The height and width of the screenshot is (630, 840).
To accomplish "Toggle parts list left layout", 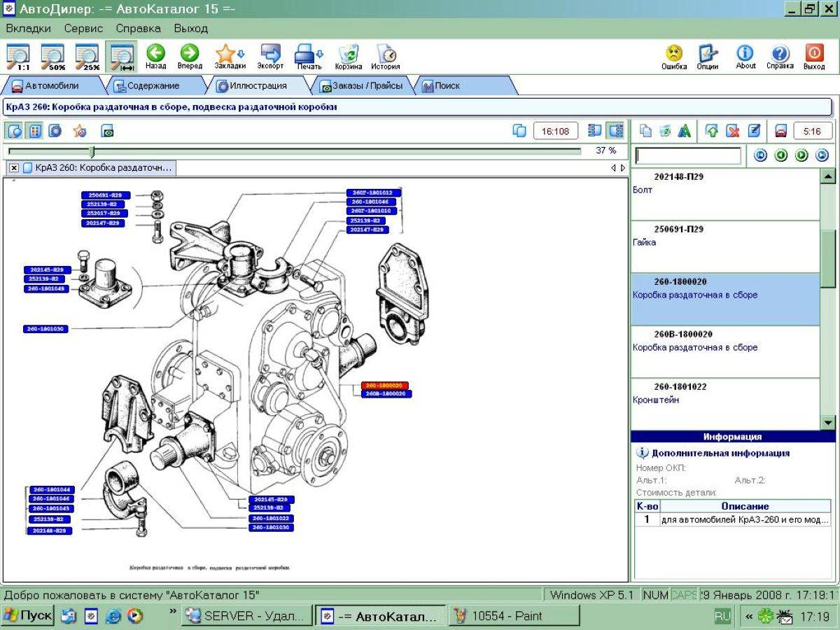I will click(x=595, y=130).
